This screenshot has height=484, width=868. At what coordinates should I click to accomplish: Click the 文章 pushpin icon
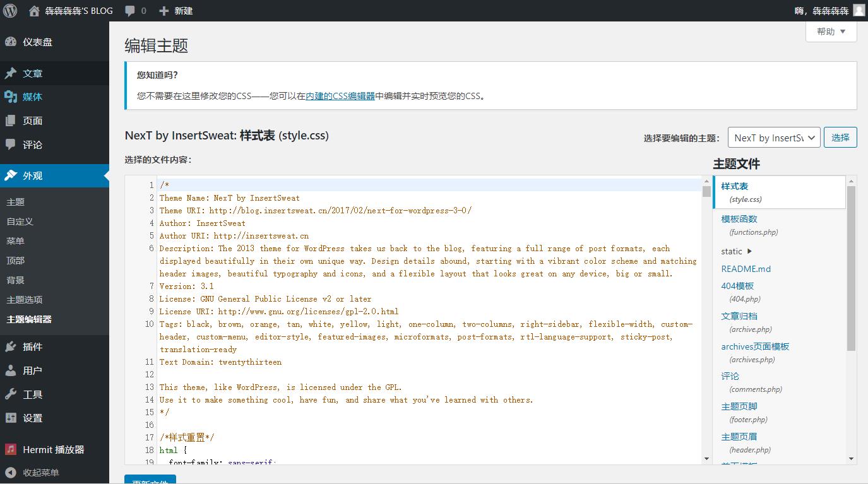tap(11, 73)
